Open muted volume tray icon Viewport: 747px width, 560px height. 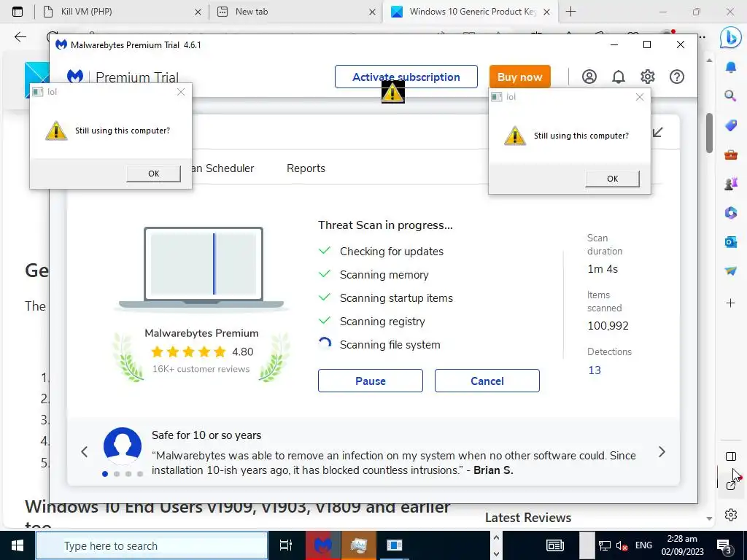tap(622, 545)
